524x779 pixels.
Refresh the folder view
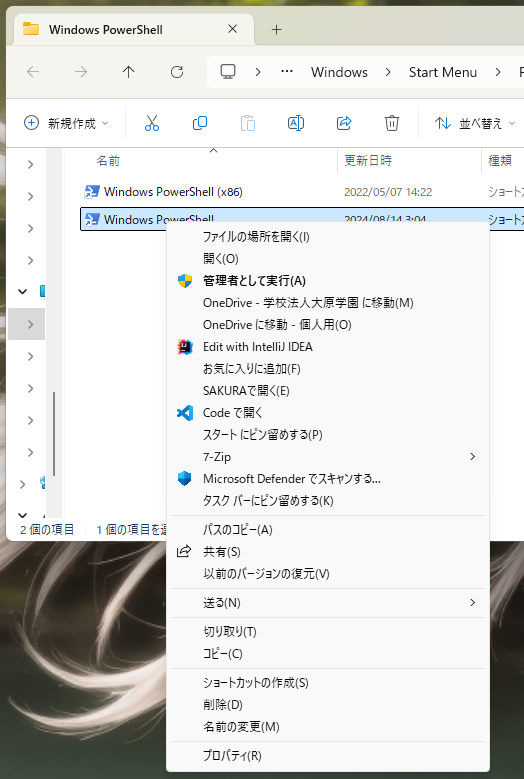coord(177,72)
